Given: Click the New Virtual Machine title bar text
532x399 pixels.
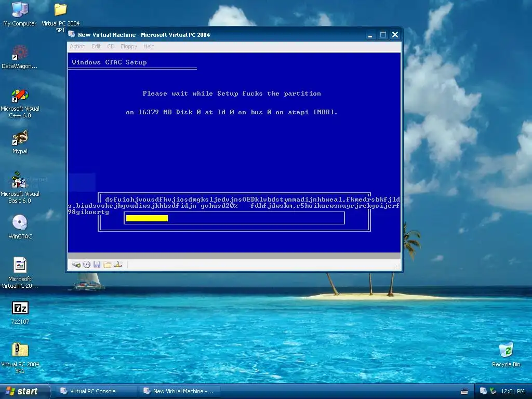Looking at the screenshot, I should [144, 35].
